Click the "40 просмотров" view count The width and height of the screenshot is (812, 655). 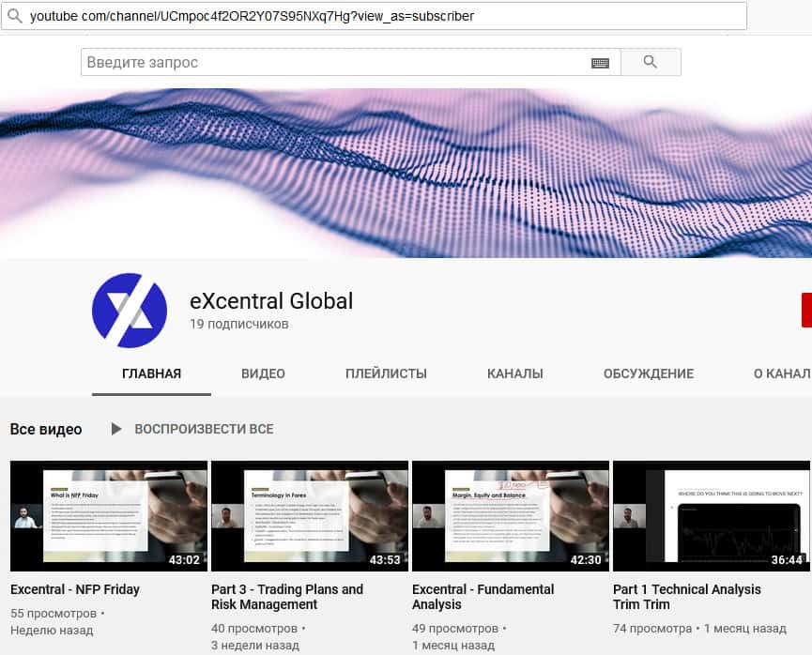pos(254,629)
